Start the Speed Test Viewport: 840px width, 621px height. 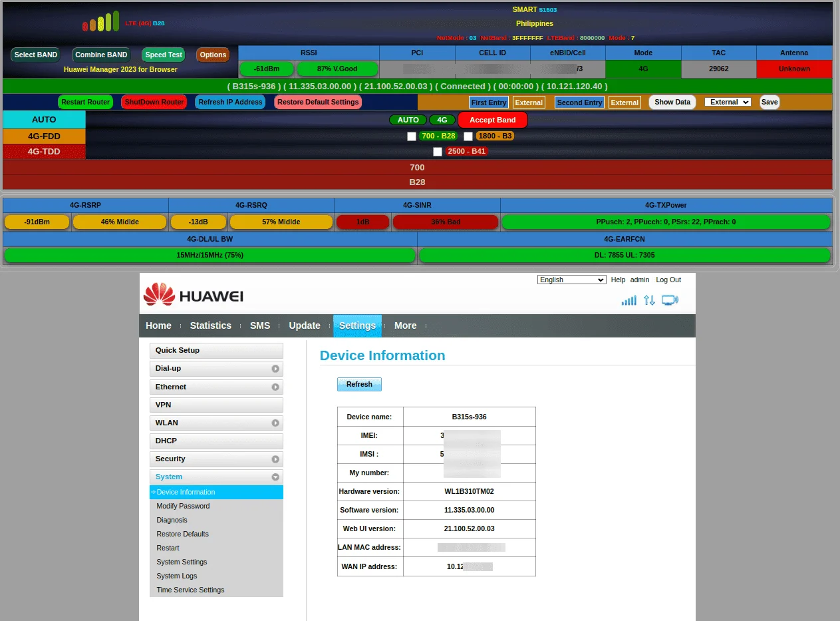tap(164, 55)
